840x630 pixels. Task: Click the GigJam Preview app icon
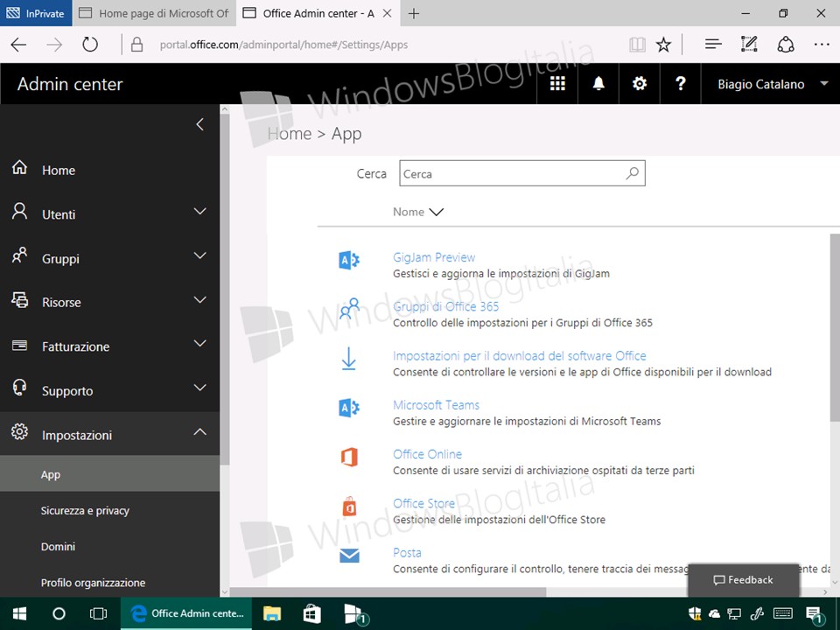tap(349, 261)
